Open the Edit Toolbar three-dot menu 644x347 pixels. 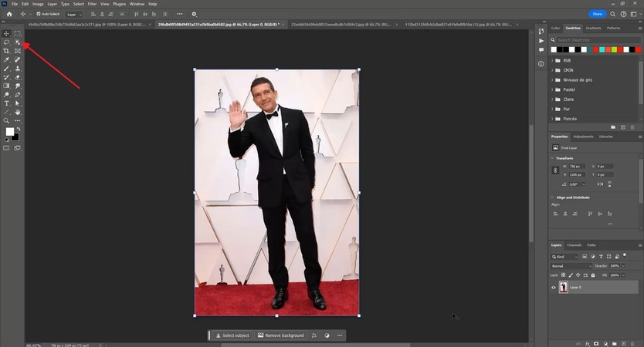tap(17, 120)
